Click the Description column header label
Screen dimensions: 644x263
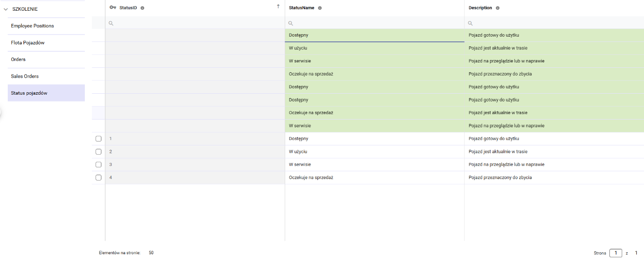point(481,8)
